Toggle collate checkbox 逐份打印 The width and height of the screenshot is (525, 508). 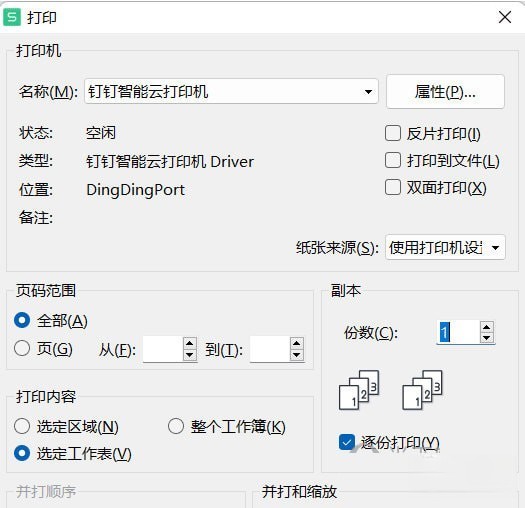[347, 442]
